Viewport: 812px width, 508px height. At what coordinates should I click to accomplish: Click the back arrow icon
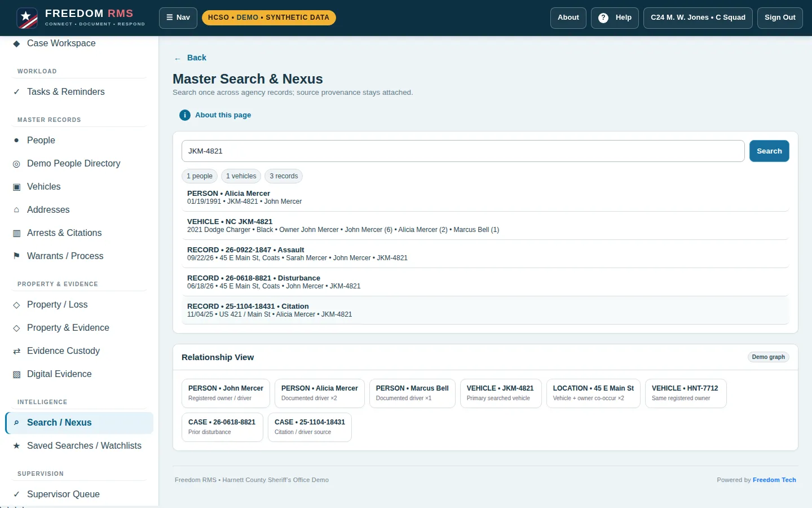(x=178, y=58)
